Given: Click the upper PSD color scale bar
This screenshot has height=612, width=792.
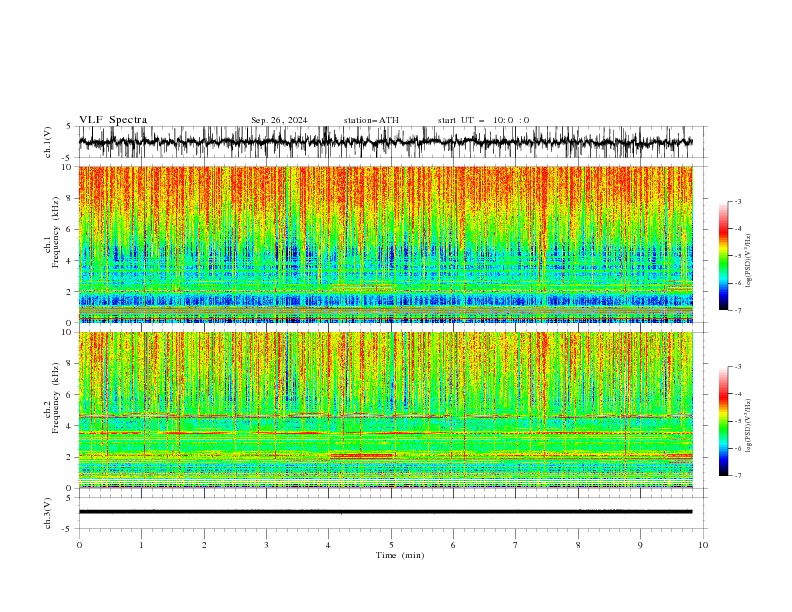Looking at the screenshot, I should click(x=724, y=256).
